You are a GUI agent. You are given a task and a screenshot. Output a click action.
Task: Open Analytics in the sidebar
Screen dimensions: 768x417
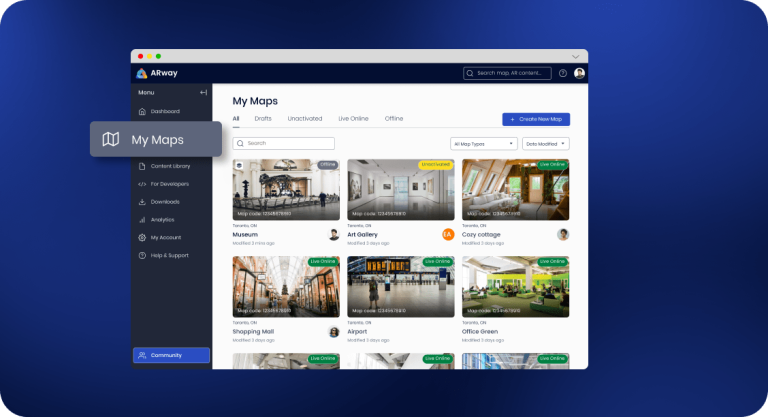(x=162, y=220)
